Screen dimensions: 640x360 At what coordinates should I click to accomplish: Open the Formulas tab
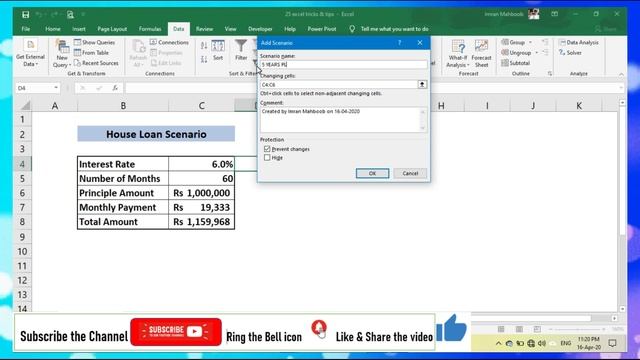(150, 29)
